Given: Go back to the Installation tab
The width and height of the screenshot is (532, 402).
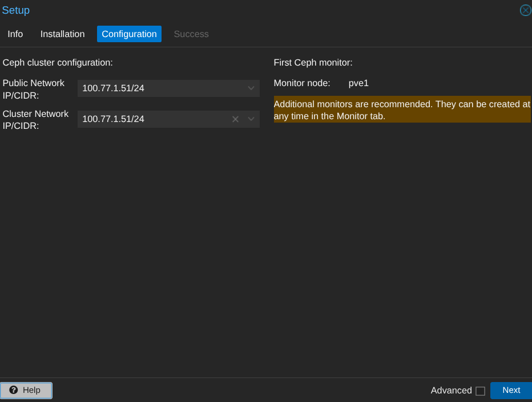Looking at the screenshot, I should tap(62, 34).
